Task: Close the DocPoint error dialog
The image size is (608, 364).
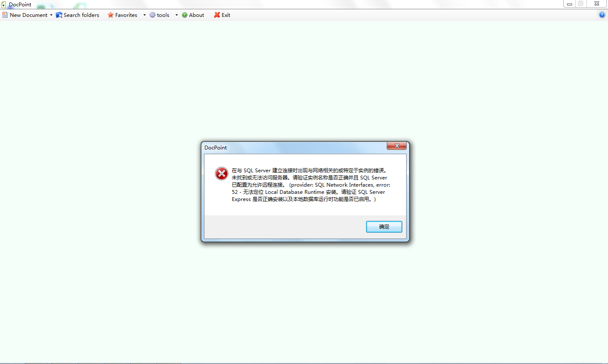Action: (x=397, y=146)
